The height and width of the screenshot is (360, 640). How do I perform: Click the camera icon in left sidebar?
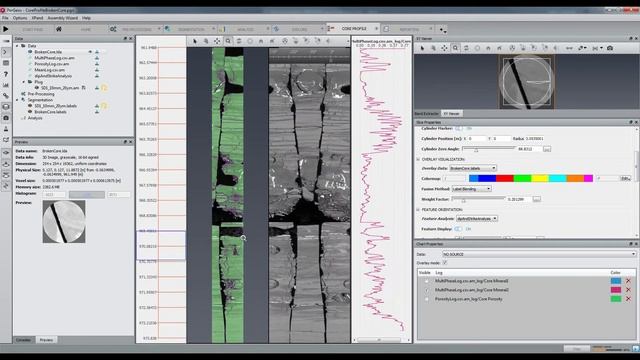click(6, 118)
